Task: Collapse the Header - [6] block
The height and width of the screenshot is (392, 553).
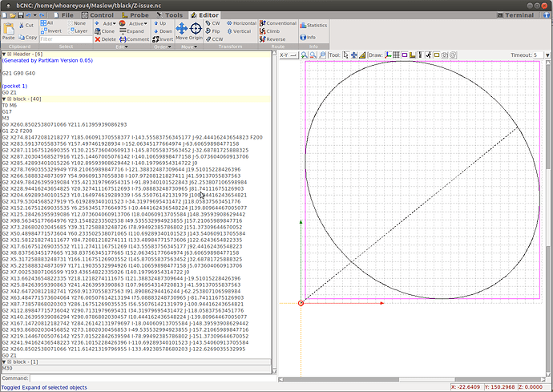Action: pos(4,55)
